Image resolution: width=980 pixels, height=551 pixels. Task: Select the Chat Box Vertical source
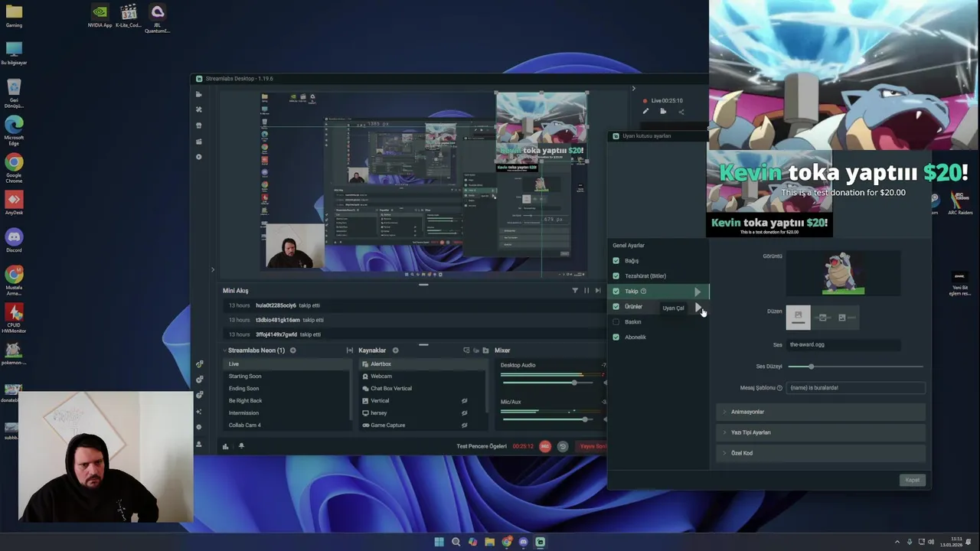point(422,389)
